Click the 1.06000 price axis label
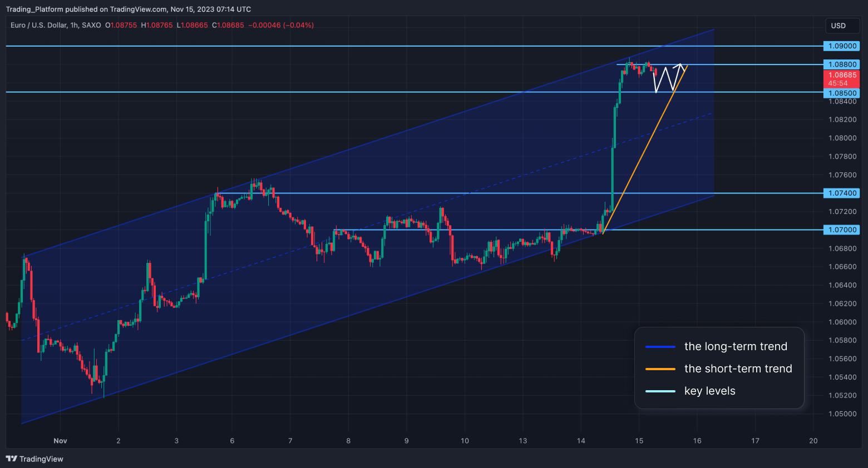Image resolution: width=868 pixels, height=468 pixels. [842, 322]
